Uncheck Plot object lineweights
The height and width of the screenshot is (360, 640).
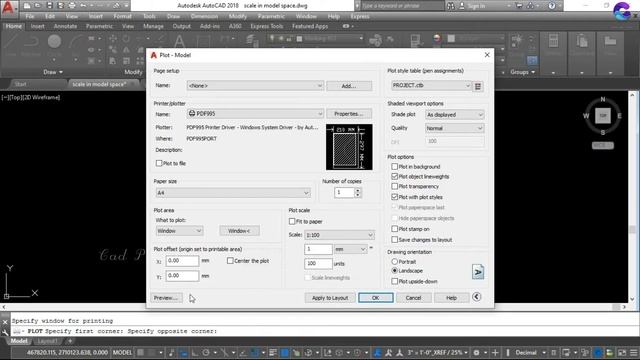click(394, 176)
